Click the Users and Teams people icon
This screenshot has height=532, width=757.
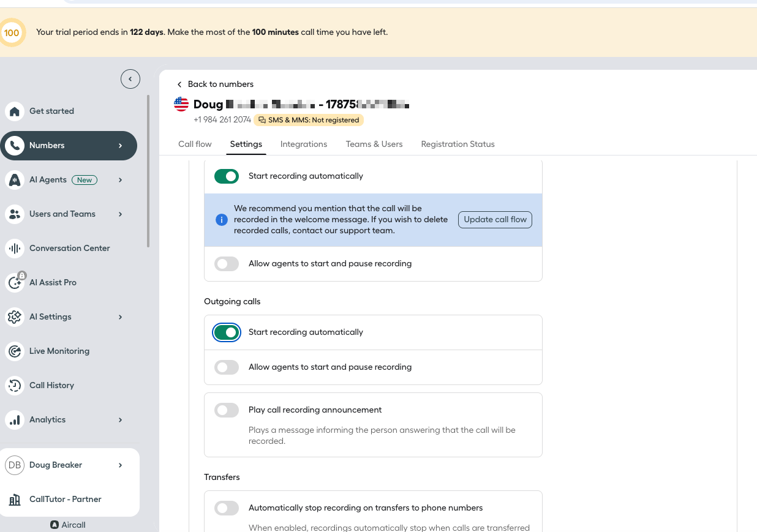coord(15,214)
